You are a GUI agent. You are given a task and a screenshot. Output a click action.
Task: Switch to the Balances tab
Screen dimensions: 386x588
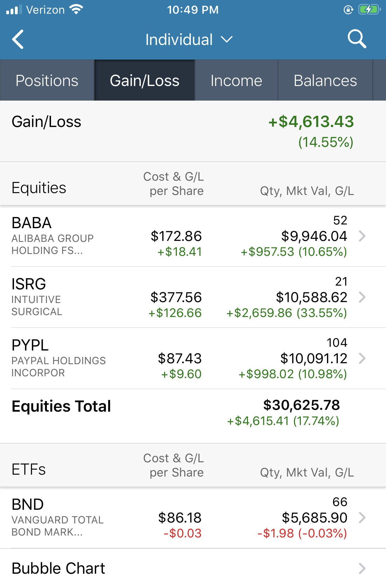(x=325, y=80)
